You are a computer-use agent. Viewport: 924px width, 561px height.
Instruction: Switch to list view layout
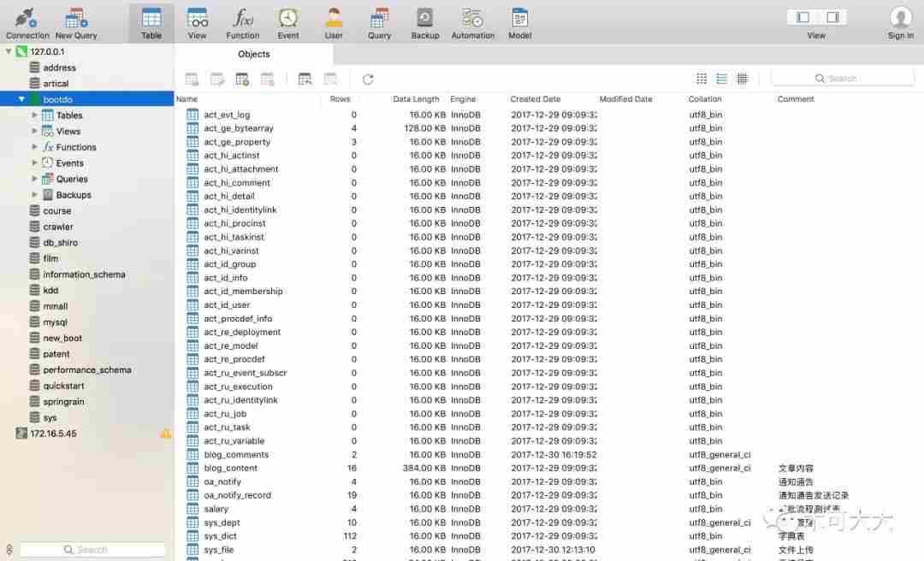[x=721, y=79]
